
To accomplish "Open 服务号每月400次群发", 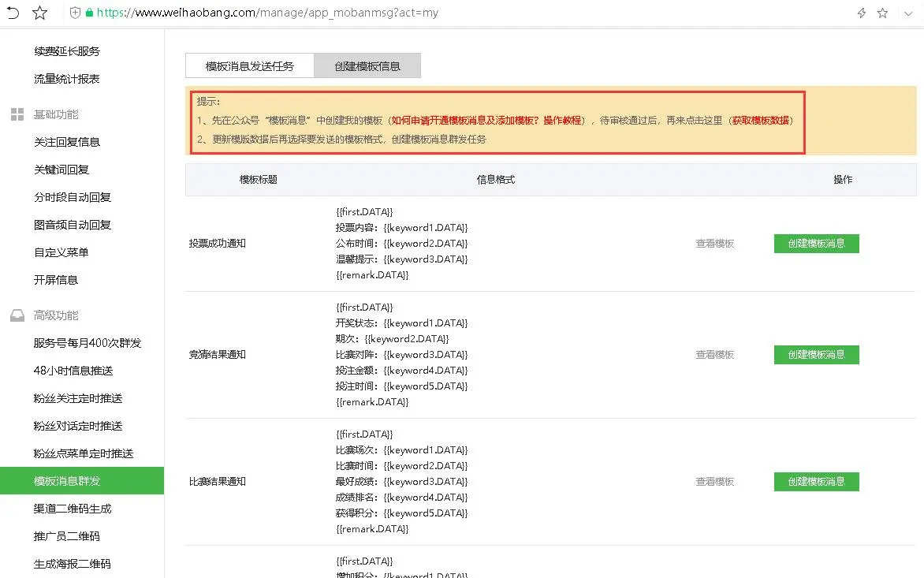I will (88, 343).
